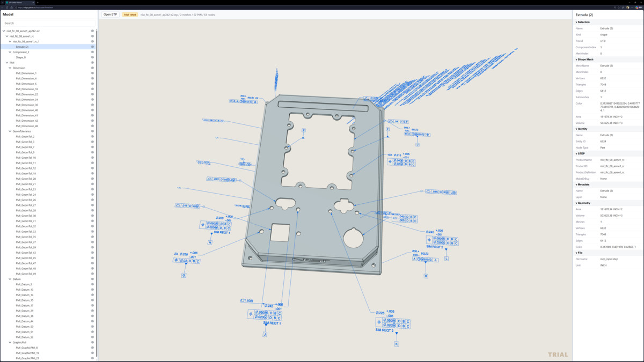
Task: Open a new browser tab
Action: [x=38, y=3]
